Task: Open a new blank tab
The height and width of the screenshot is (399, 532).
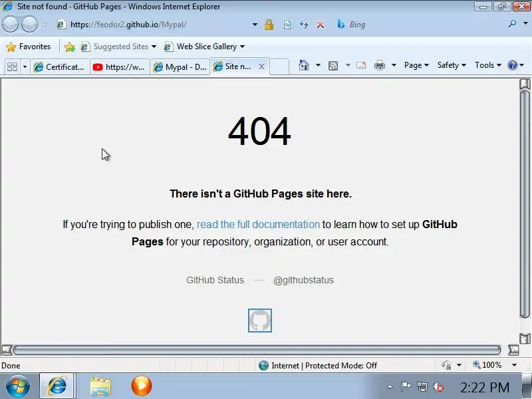Action: pyautogui.click(x=279, y=66)
